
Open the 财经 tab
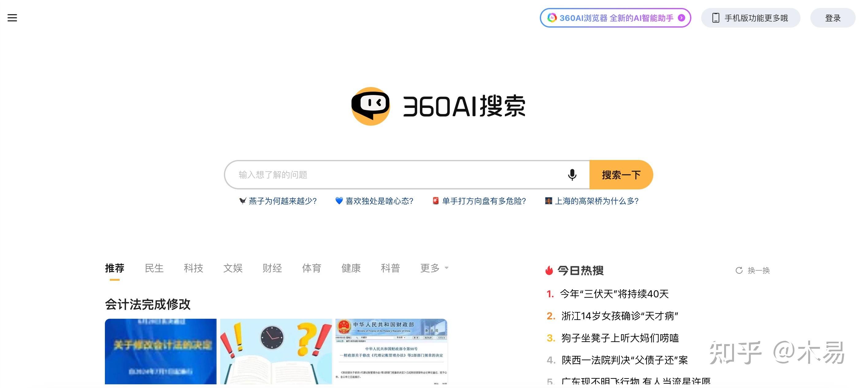click(272, 268)
